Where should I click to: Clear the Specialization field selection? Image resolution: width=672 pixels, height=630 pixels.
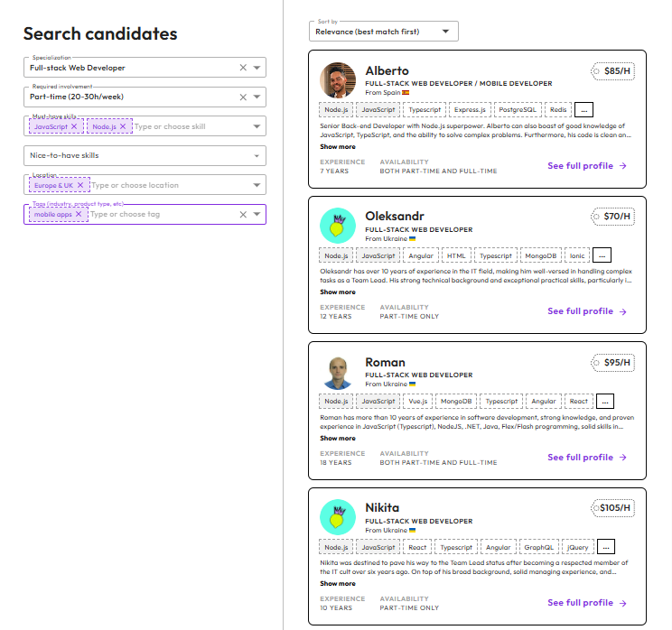(x=242, y=68)
